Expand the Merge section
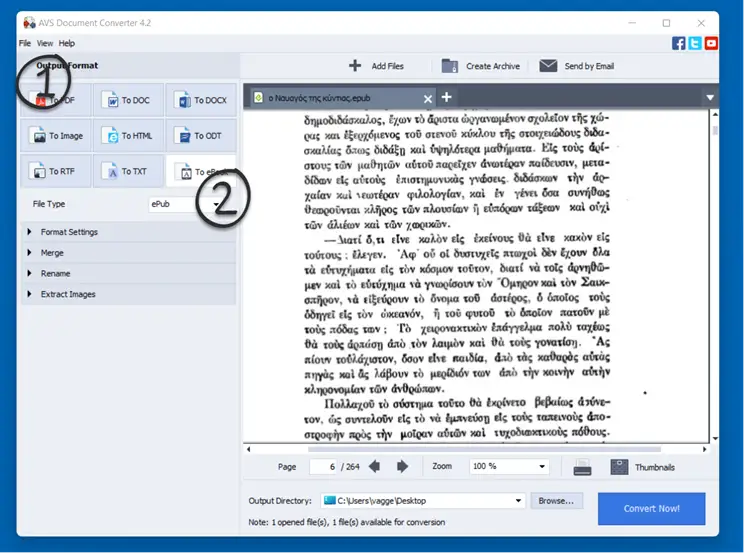The height and width of the screenshot is (553, 744). click(129, 253)
